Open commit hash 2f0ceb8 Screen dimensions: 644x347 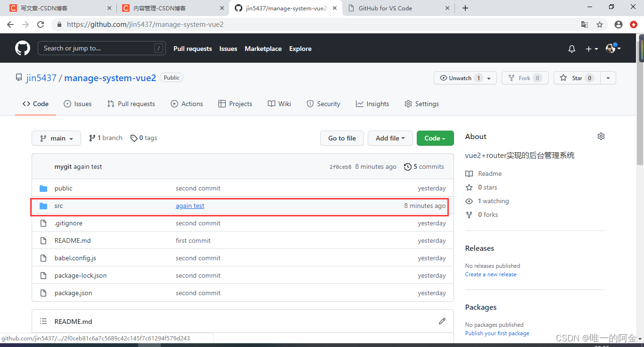point(340,167)
